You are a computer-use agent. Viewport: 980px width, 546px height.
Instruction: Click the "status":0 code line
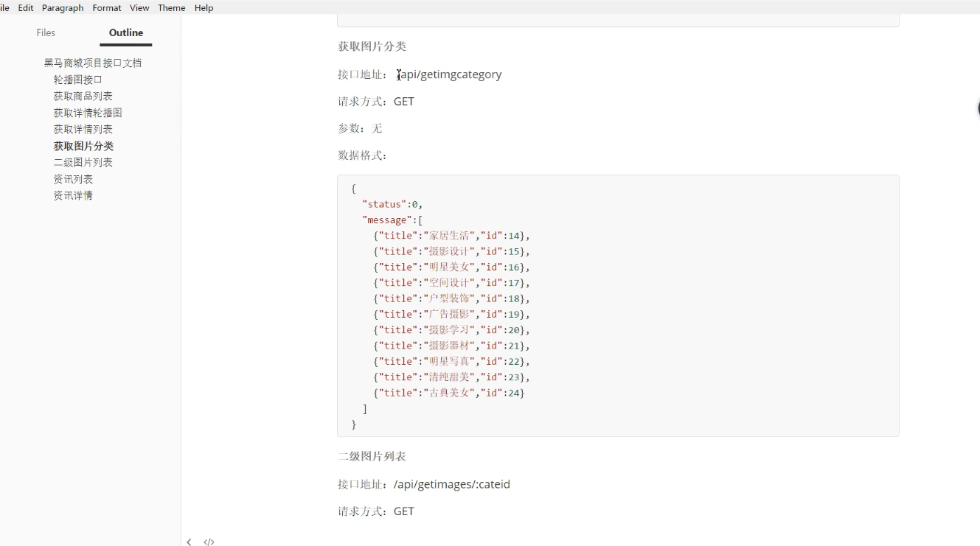tap(392, 204)
